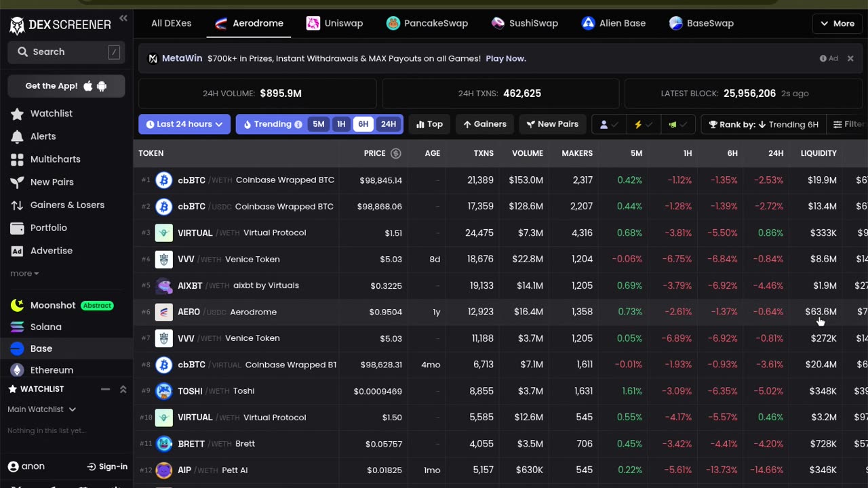Click the New Pairs filter button
This screenshot has height=488, width=868.
pos(553,124)
